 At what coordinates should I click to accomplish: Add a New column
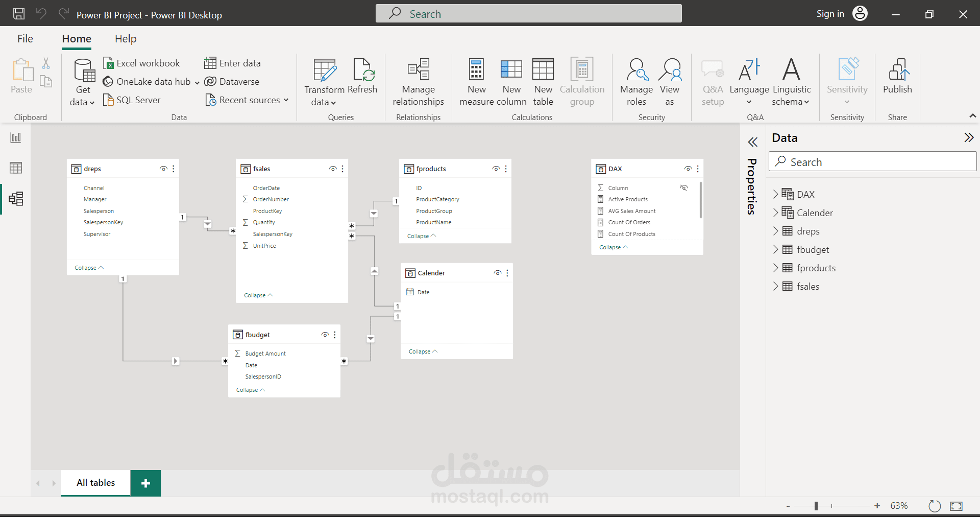pos(511,82)
